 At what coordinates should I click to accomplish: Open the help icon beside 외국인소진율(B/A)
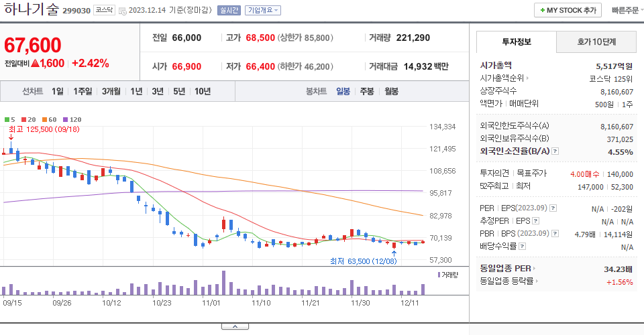tap(555, 151)
